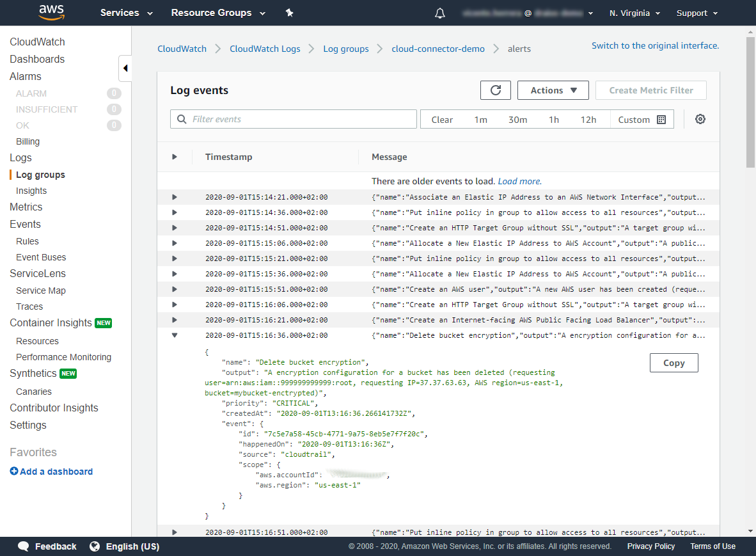The height and width of the screenshot is (556, 756).
Task: Select the 30m time range
Action: pos(517,120)
